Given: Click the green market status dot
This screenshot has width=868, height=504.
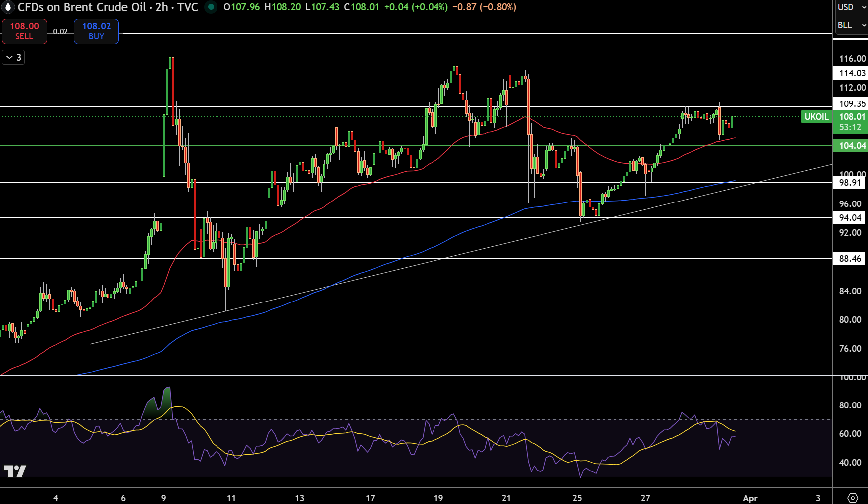Looking at the screenshot, I should pos(211,7).
